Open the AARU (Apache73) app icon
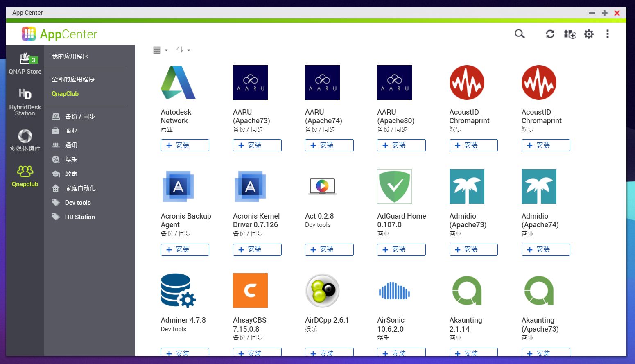Image resolution: width=635 pixels, height=364 pixels. (x=250, y=82)
